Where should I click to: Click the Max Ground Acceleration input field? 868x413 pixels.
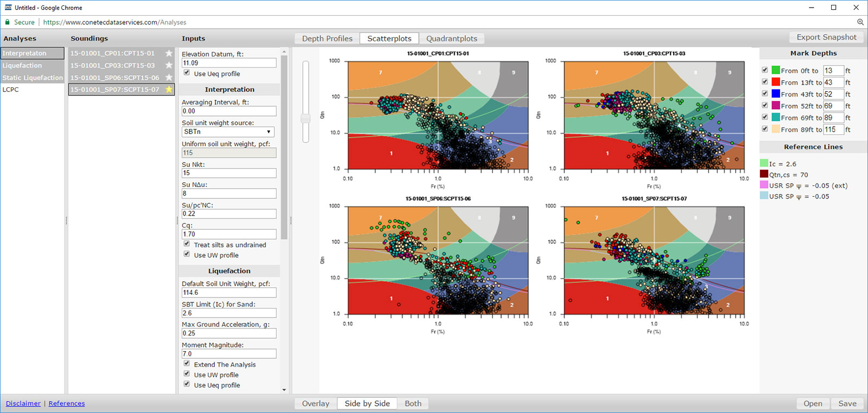(228, 333)
